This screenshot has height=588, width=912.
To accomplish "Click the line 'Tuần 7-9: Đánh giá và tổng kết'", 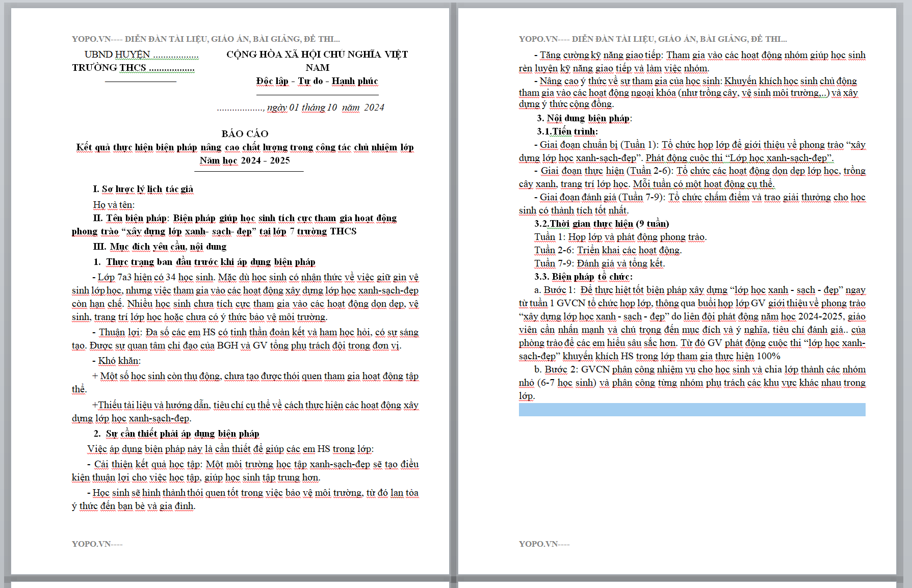I will point(600,263).
